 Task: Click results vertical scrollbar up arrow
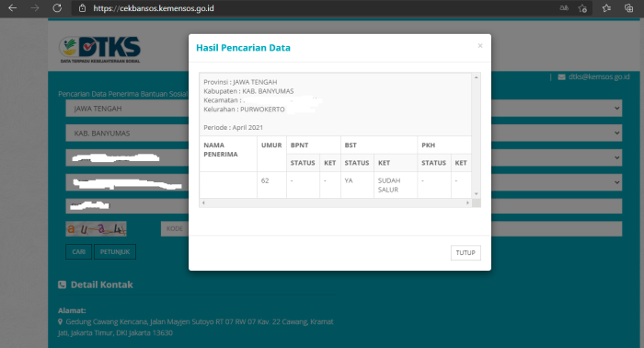(476, 77)
